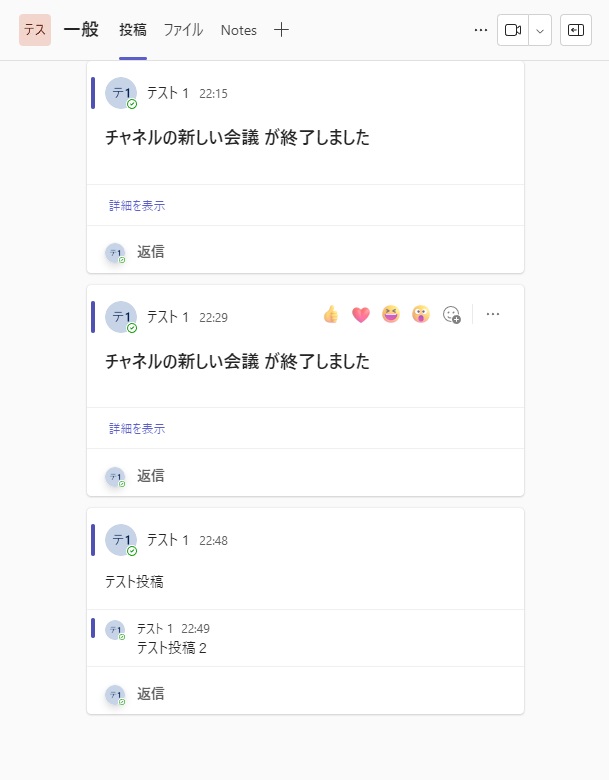React with the heart emoji
The image size is (609, 780).
tap(361, 314)
